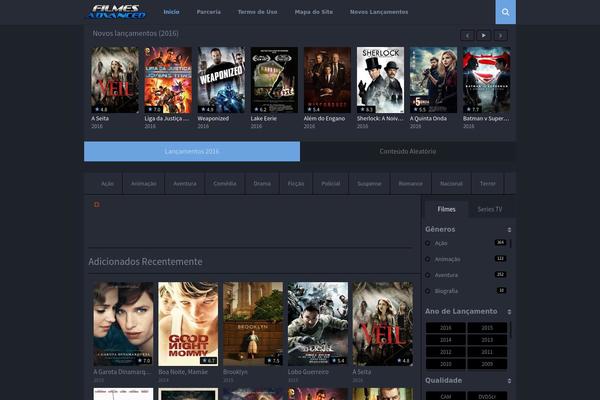Open the Nacional genre category
Viewport: 600px width, 400px height.
click(x=451, y=184)
